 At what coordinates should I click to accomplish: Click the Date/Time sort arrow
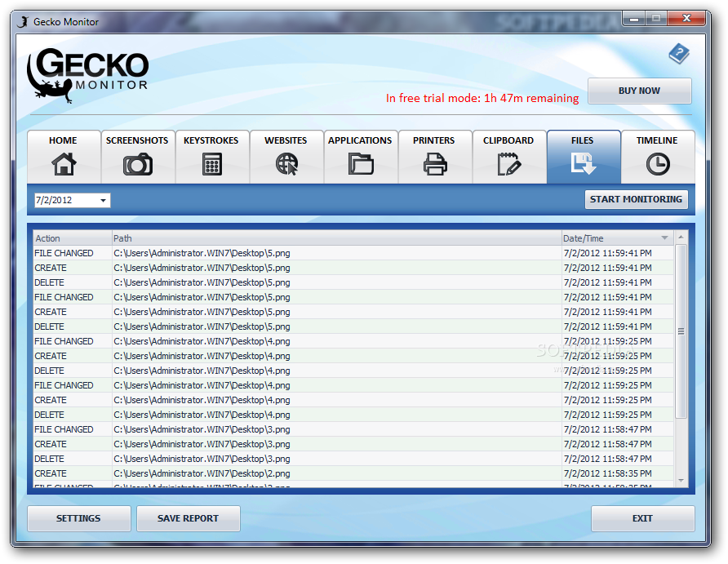pyautogui.click(x=664, y=238)
